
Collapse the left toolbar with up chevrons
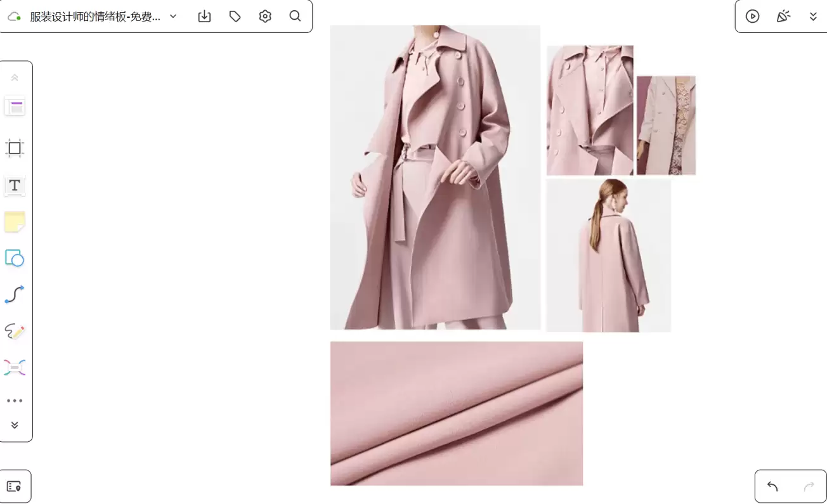(15, 77)
